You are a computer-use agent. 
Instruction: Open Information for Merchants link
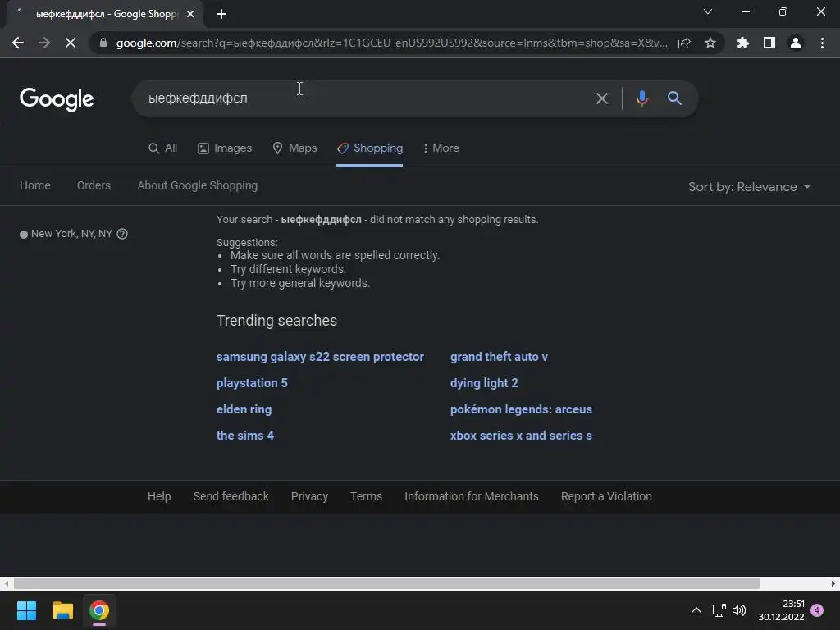pos(472,496)
